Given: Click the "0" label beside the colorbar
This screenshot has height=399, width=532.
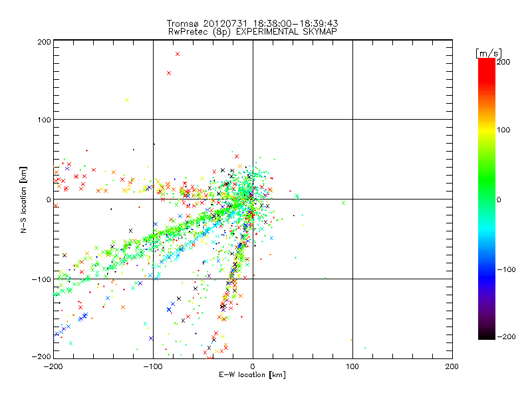Looking at the screenshot, I should (499, 200).
